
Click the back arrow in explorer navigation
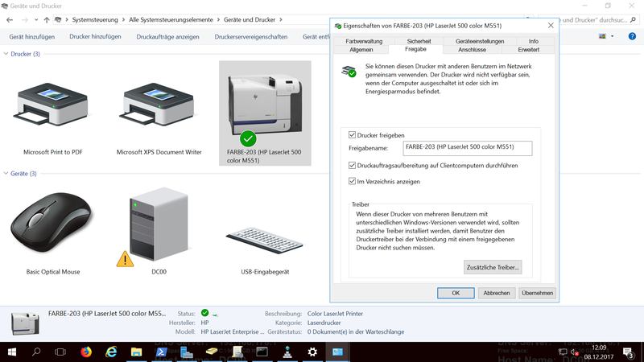click(x=10, y=19)
